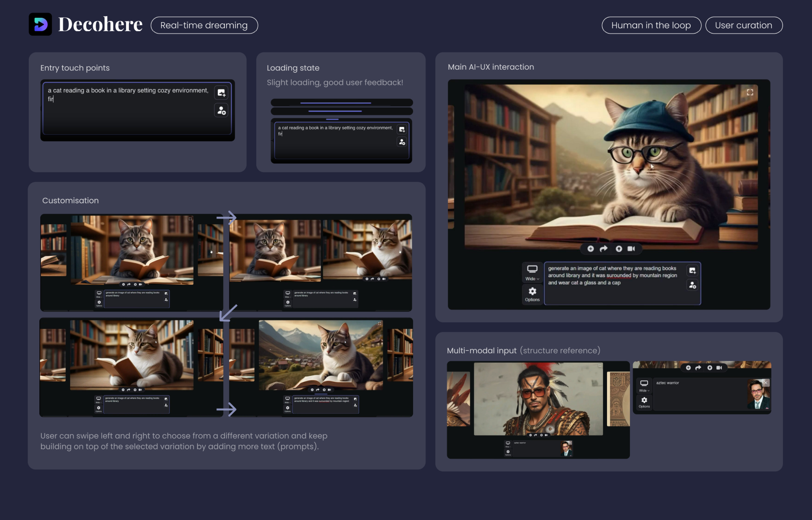Click share arrow icon below main cat image
The image size is (812, 520).
[x=603, y=249]
